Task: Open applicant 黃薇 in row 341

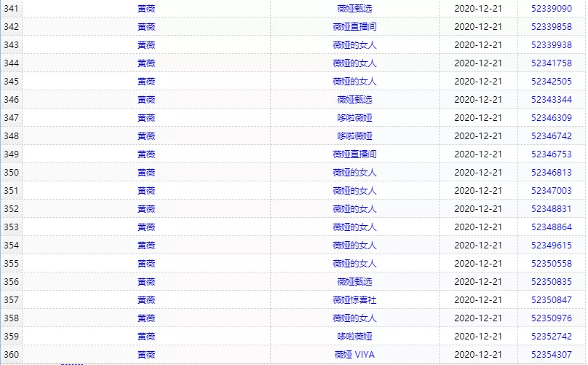Action: (x=146, y=9)
